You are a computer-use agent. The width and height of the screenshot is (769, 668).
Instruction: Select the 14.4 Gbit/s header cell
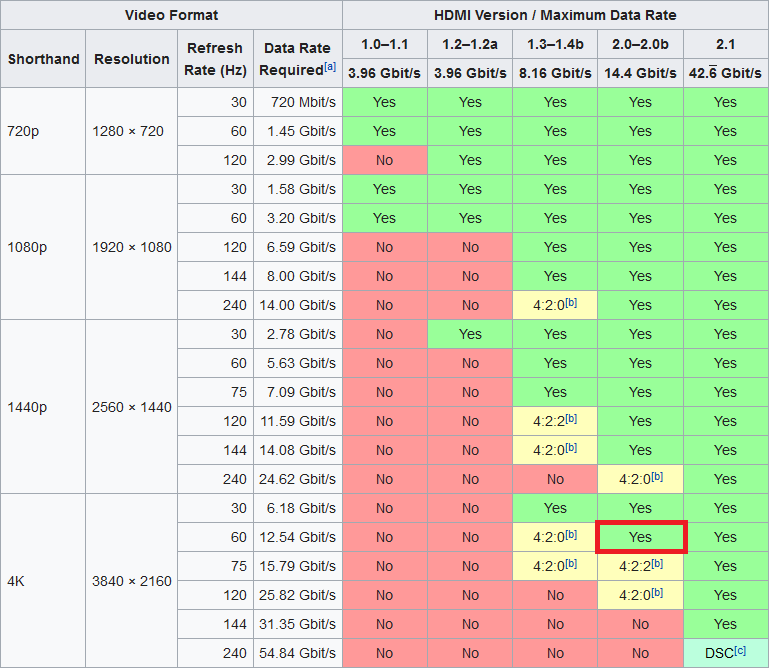point(640,73)
